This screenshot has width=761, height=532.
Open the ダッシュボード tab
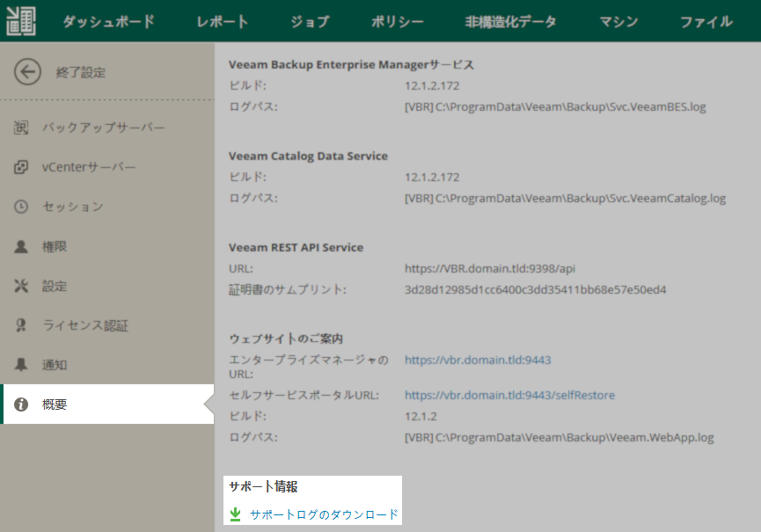pos(109,21)
